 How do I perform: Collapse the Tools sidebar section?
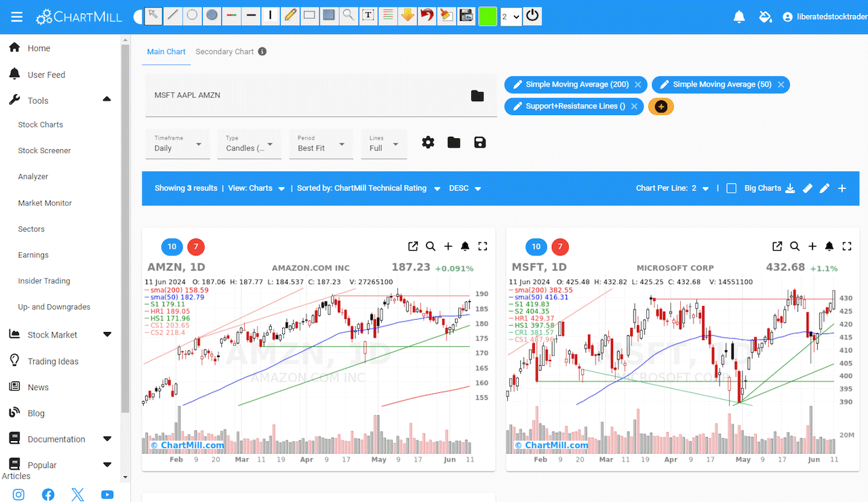pos(107,100)
